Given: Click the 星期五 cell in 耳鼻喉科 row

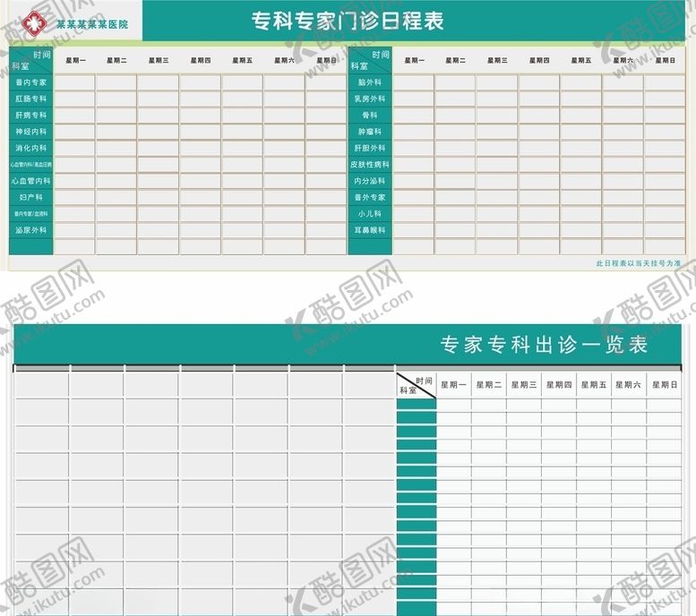Looking at the screenshot, I should pos(581,230).
